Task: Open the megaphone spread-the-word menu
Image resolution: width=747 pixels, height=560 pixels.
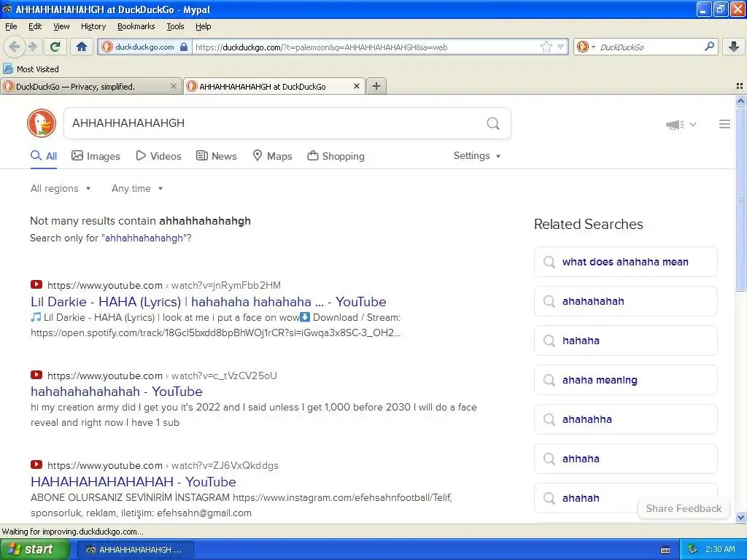Action: pos(681,124)
